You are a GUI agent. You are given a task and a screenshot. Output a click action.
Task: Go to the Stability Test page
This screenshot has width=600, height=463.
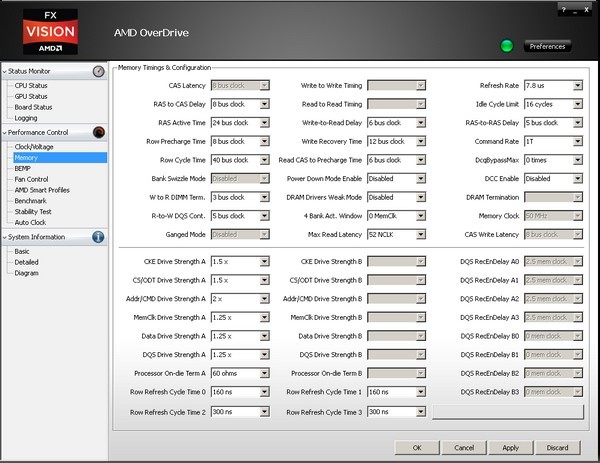[33, 212]
